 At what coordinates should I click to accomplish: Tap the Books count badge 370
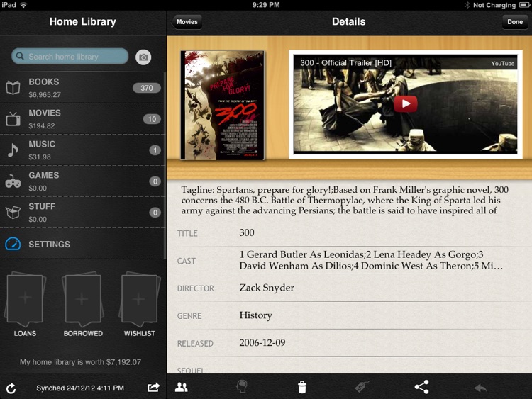(147, 88)
